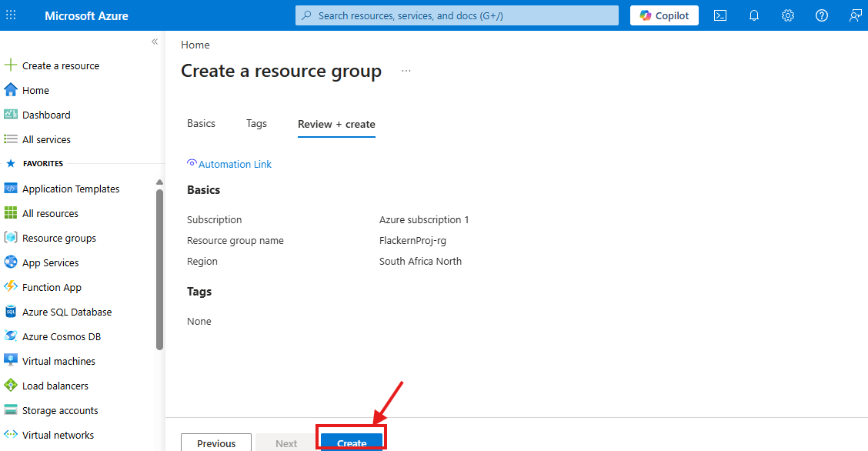Select the Review + create tab
The image size is (868, 451).
pyautogui.click(x=336, y=125)
